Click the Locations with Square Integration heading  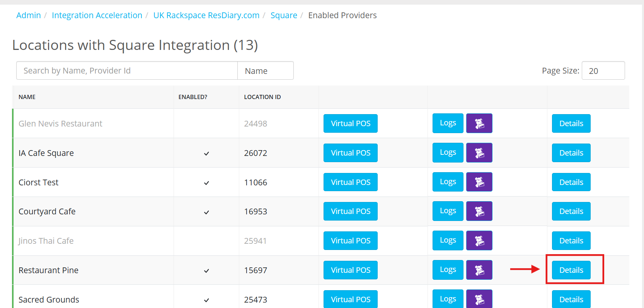pyautogui.click(x=135, y=45)
